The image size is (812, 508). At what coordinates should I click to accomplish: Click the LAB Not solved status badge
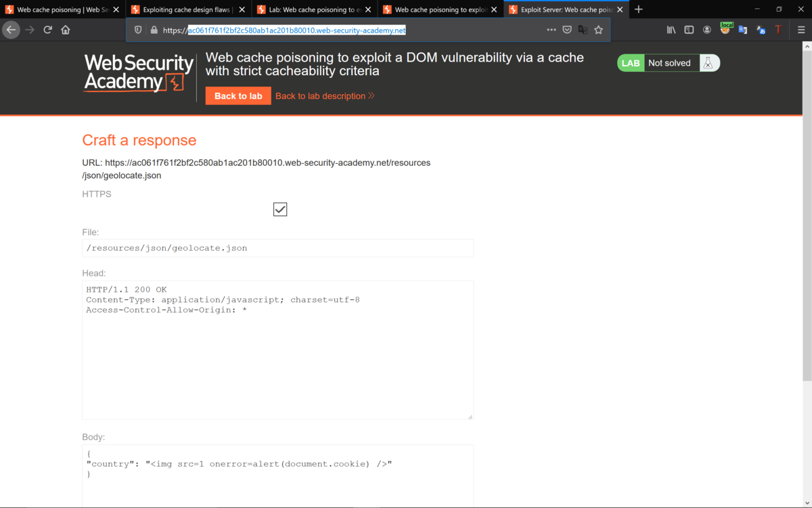tap(669, 63)
